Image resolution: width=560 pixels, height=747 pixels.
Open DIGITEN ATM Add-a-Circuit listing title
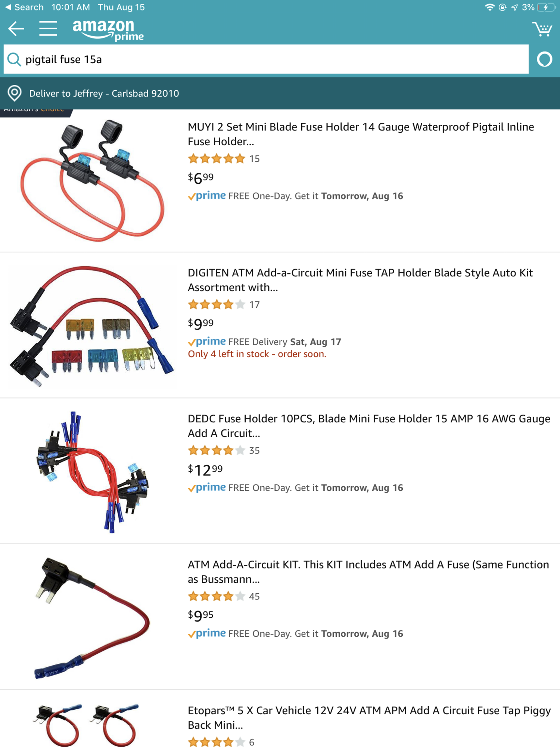360,280
